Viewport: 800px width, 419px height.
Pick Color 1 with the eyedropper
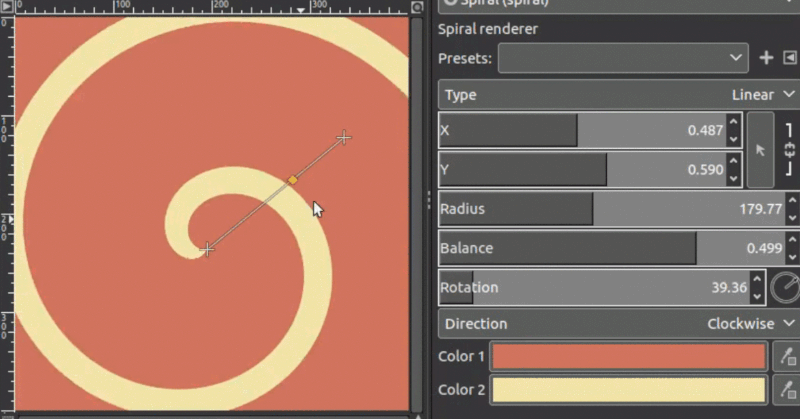[787, 357]
